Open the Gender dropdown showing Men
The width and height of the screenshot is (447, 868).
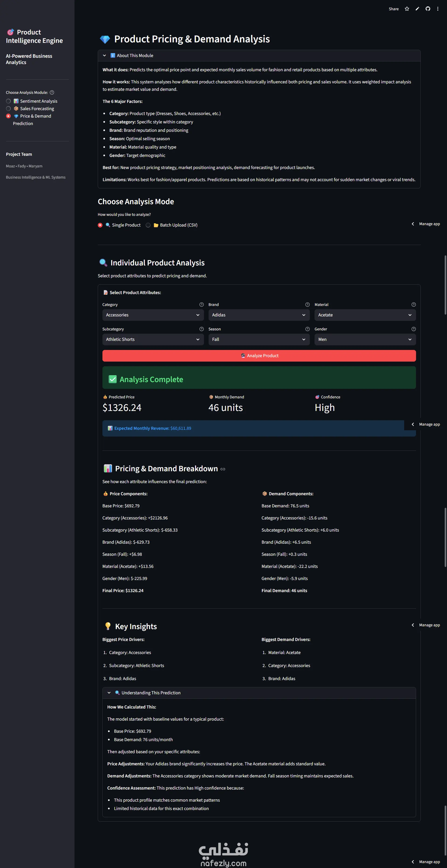(x=365, y=339)
